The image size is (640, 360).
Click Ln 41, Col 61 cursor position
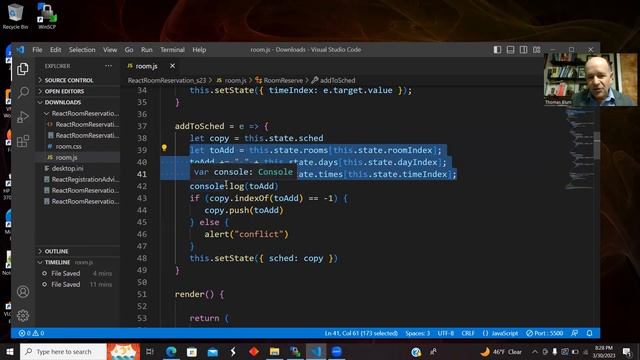pos(361,333)
